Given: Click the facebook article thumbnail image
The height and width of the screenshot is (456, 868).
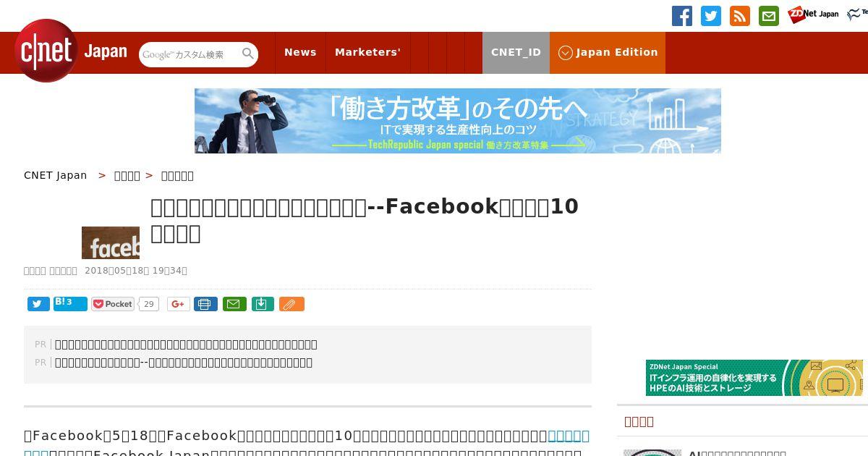Looking at the screenshot, I should click(111, 242).
